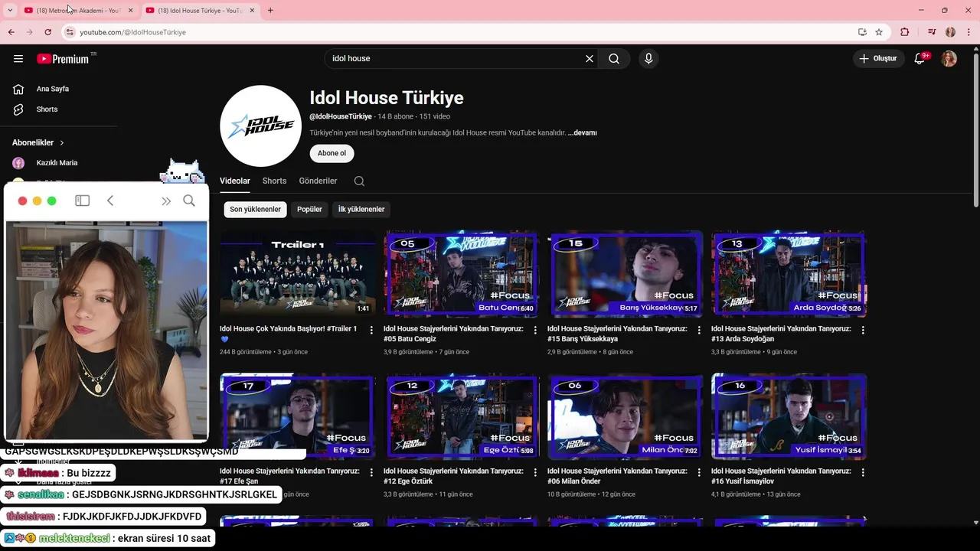Open the #16 Yusif İsmayilov thumbnail
This screenshot has width=980, height=551.
(789, 416)
